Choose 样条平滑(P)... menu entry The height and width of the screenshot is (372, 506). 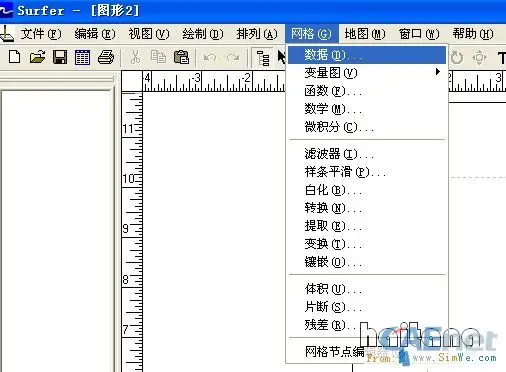(x=367, y=172)
